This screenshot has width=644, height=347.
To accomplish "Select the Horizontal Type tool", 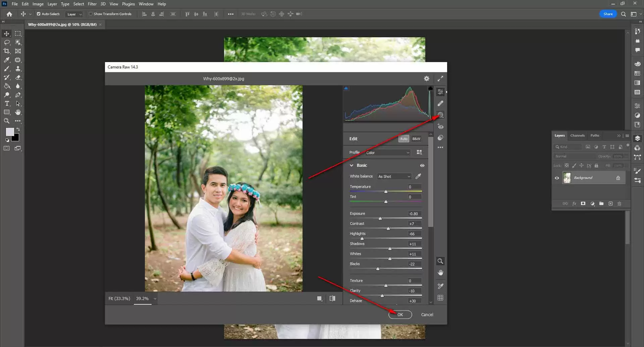I will click(x=7, y=103).
